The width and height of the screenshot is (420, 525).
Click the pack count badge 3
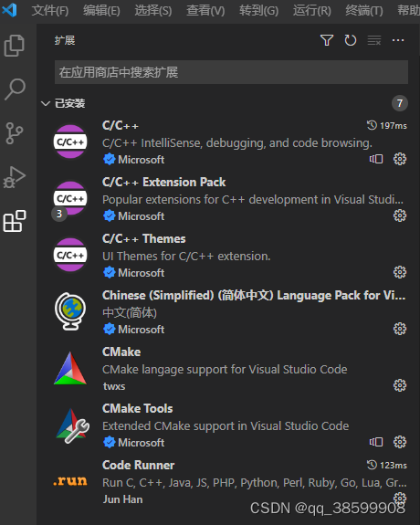[x=59, y=214]
